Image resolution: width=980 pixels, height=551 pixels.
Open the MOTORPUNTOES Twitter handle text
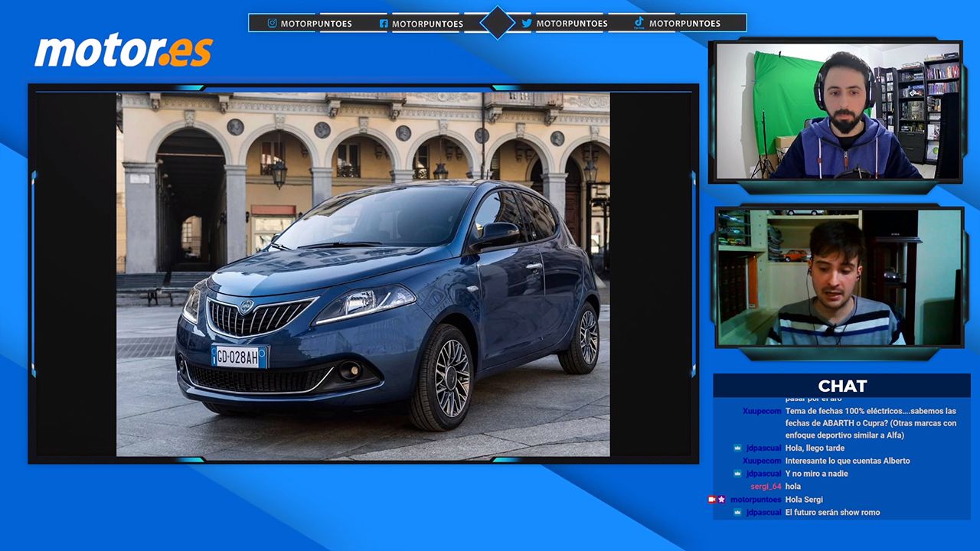coord(572,24)
